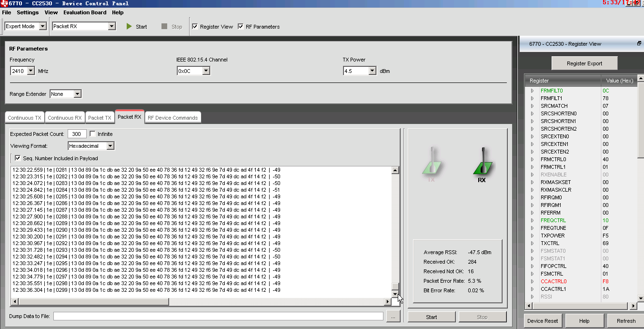Open the Evaluation Board menu

pyautogui.click(x=85, y=12)
